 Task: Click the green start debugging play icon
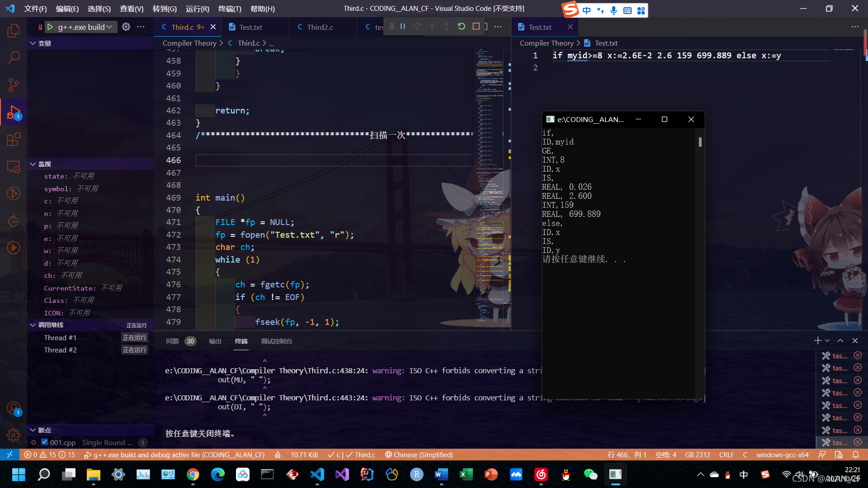coord(50,27)
